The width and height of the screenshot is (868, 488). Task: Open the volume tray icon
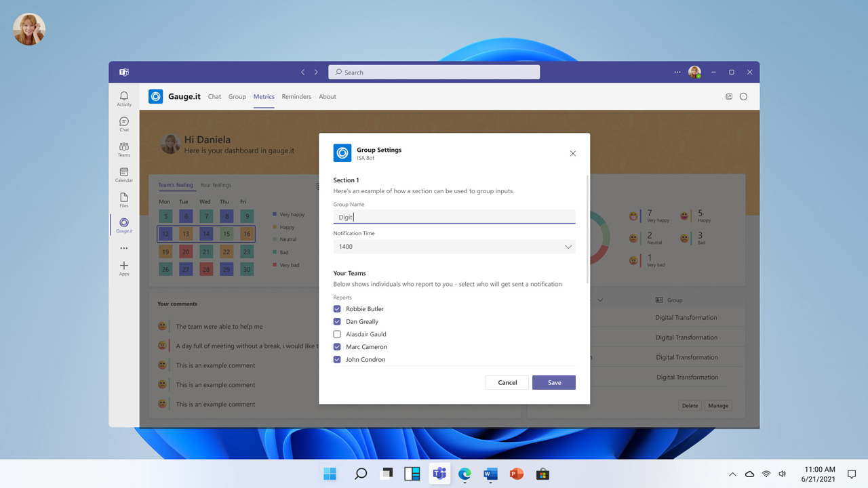pyautogui.click(x=783, y=474)
